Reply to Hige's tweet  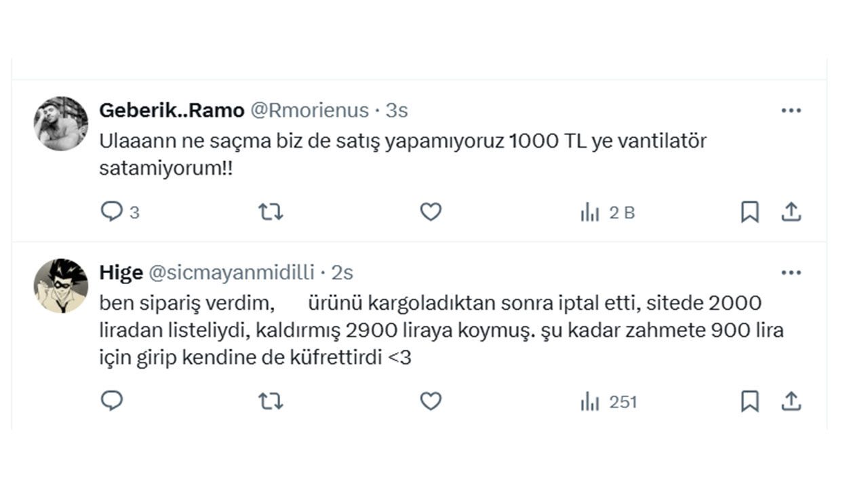point(111,401)
